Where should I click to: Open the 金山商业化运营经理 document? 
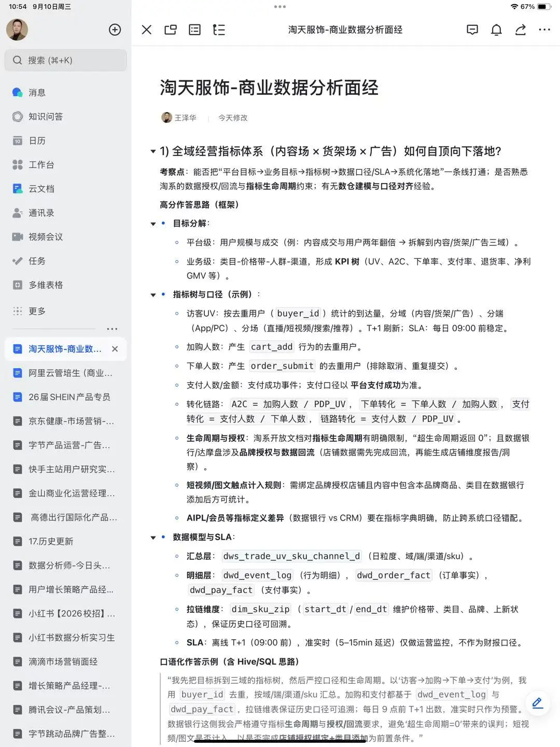(66, 493)
